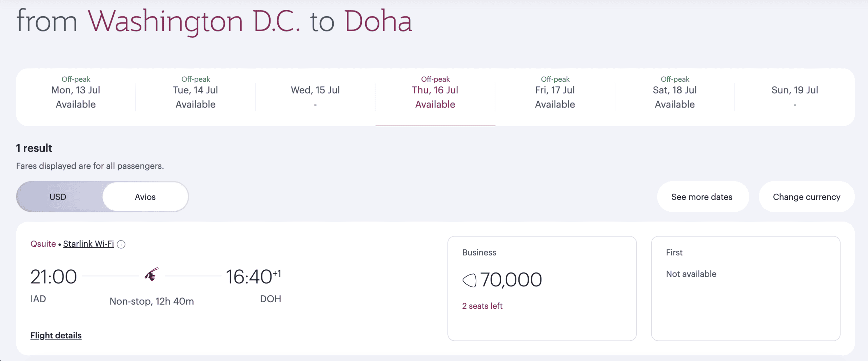Expand Flight details

[56, 335]
